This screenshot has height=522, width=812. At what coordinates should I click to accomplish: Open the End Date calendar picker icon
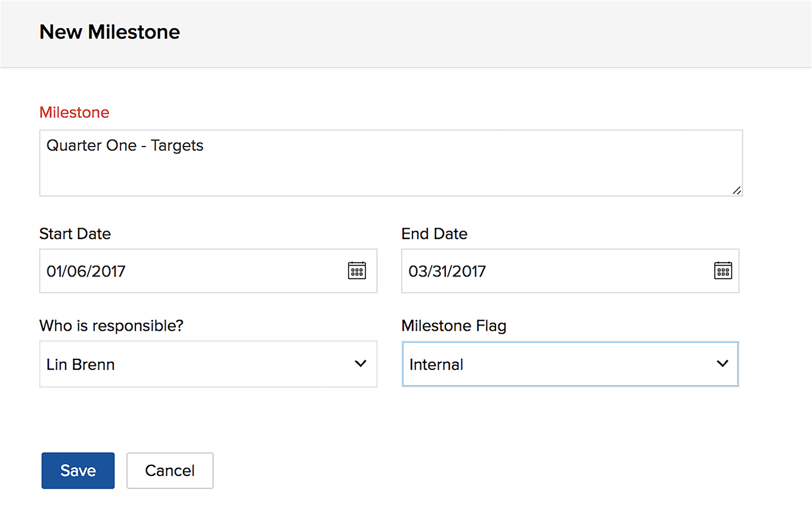pos(723,271)
